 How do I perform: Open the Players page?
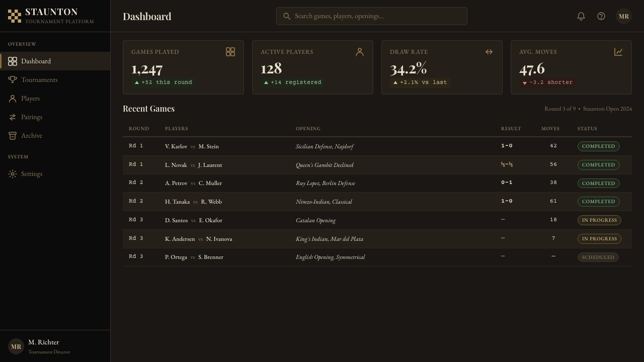coord(55,99)
